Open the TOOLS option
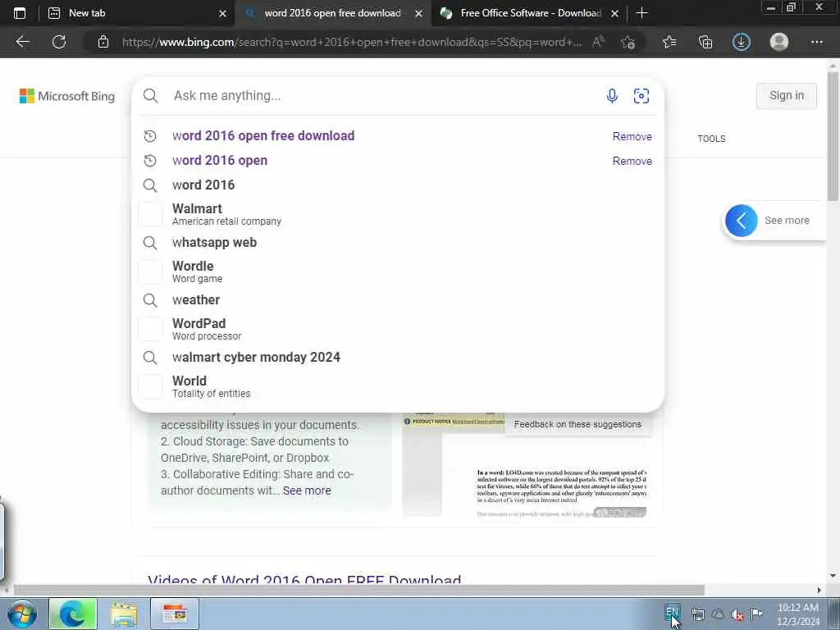Image resolution: width=840 pixels, height=630 pixels. (711, 139)
